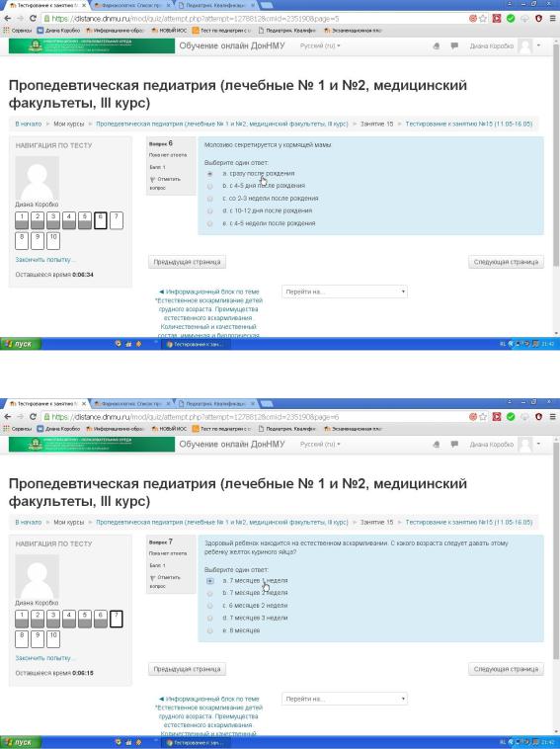The image size is (560, 749).
Task: Click the user avatar in the question 6 window's page header
Action: [x=525, y=45]
